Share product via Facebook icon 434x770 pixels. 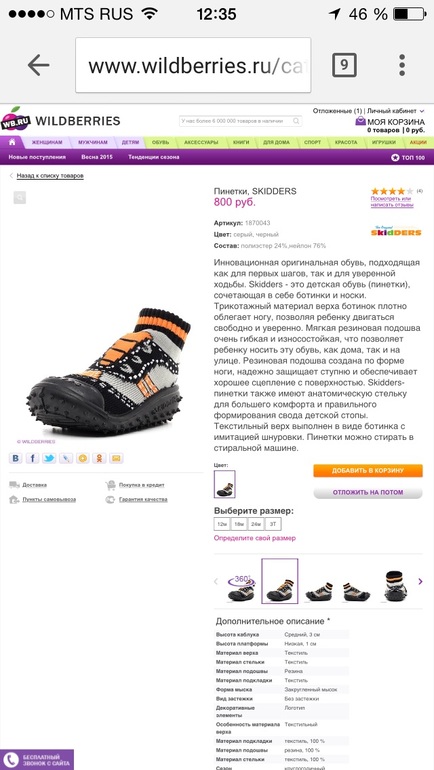point(32,458)
